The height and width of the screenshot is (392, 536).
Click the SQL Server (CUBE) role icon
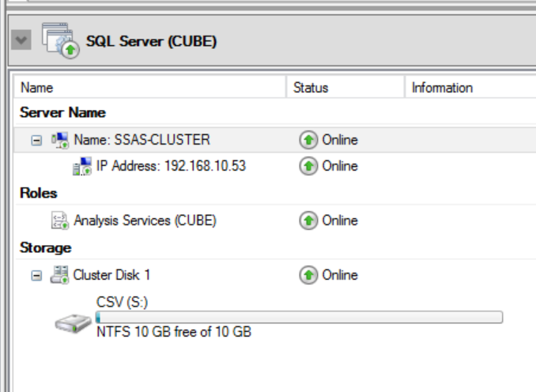(61, 40)
